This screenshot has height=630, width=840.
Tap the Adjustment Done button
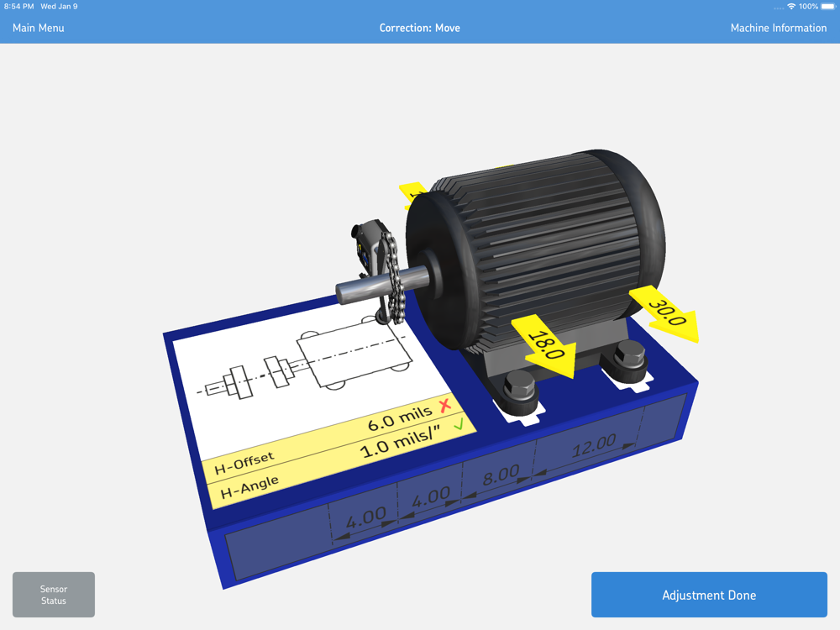(709, 595)
